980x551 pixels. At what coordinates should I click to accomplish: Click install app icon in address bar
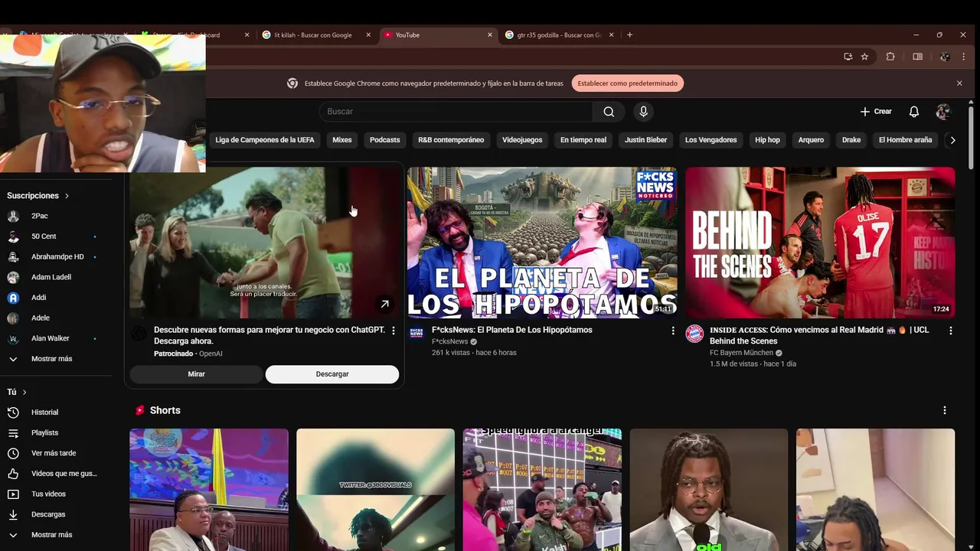[x=848, y=57]
